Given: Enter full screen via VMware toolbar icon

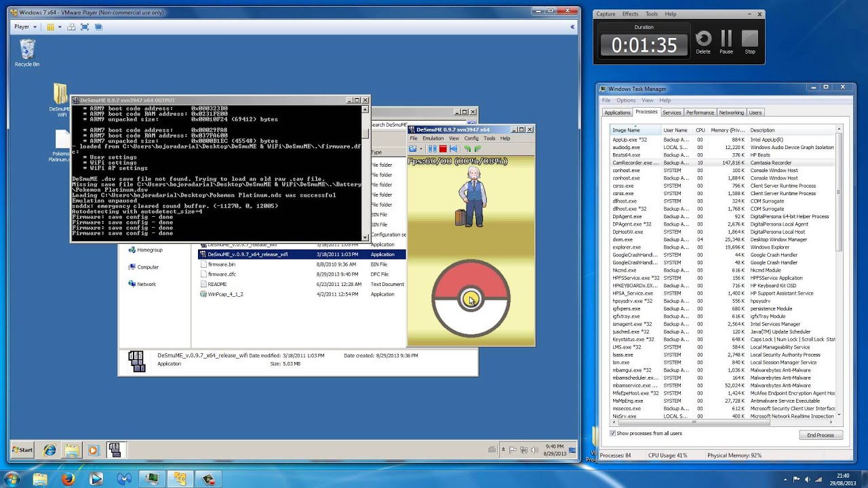Looking at the screenshot, I should 85,26.
